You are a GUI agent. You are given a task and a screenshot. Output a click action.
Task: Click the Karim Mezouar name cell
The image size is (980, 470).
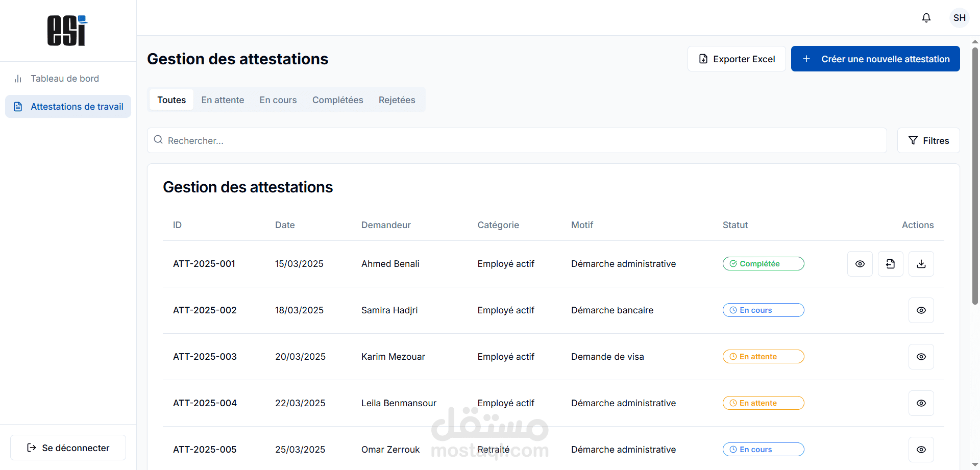[x=393, y=357]
